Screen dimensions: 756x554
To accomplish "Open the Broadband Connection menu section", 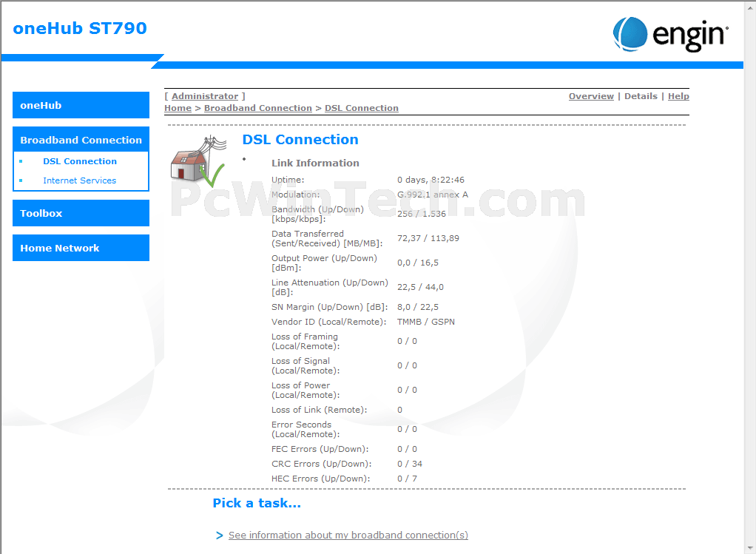I will coord(81,140).
